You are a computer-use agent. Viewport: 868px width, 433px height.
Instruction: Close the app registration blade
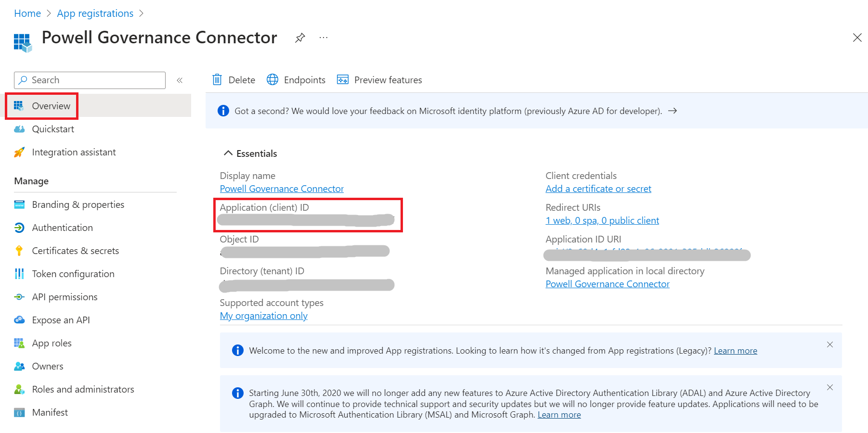[857, 38]
